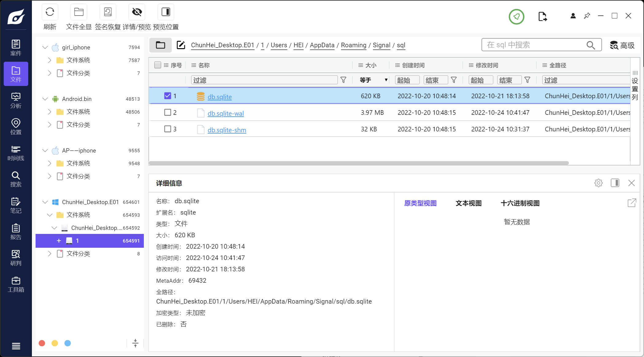Open 笔记 in the left sidebar
This screenshot has height=357, width=644.
(16, 205)
